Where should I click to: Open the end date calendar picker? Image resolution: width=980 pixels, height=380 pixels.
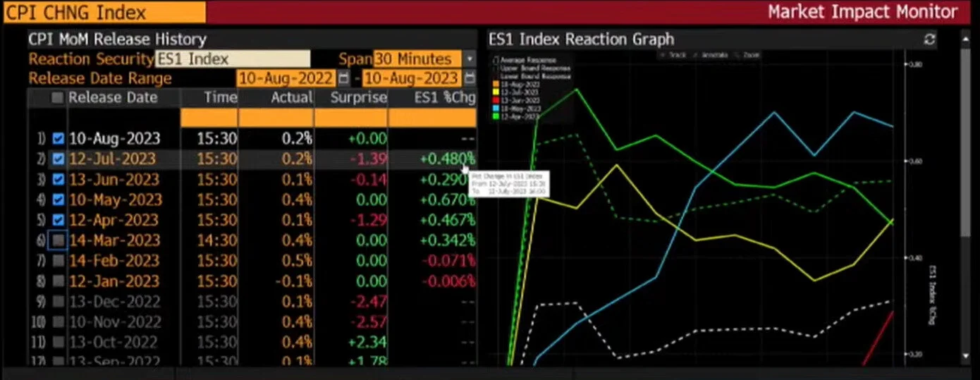tap(470, 78)
